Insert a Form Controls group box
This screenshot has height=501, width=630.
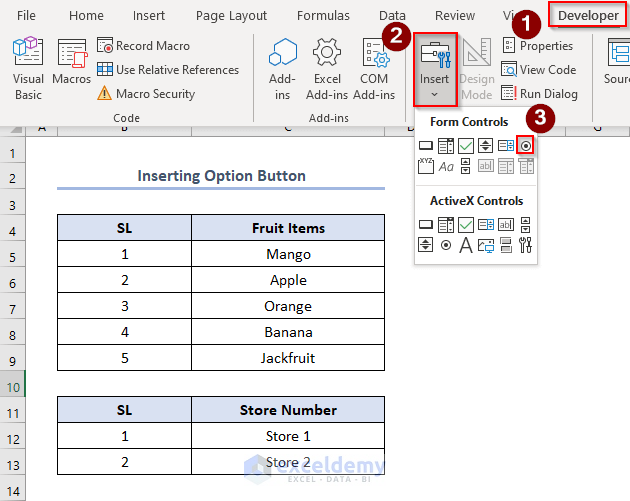click(x=426, y=166)
